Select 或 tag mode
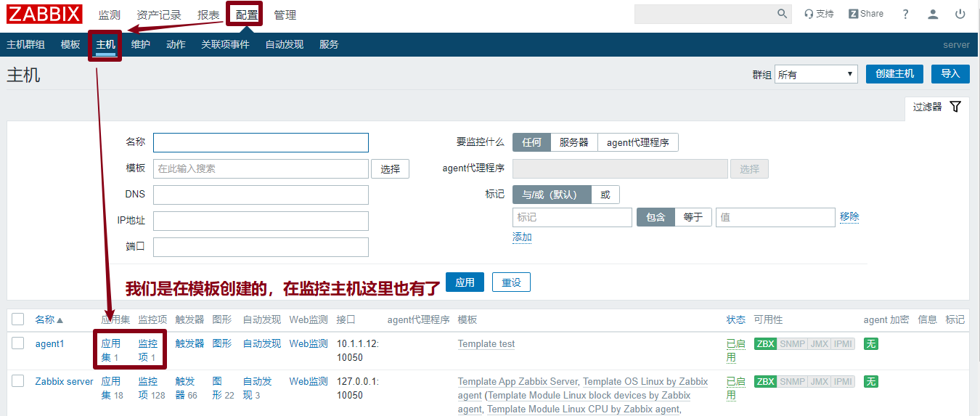Image resolution: width=980 pixels, height=416 pixels. coord(605,195)
